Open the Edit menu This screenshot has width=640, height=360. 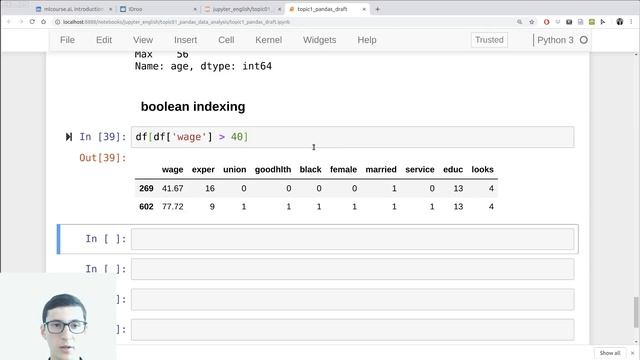pos(104,40)
